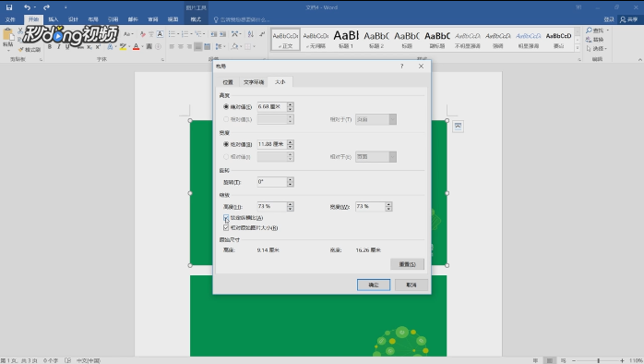Click the Find magnifier icon
This screenshot has width=644, height=364.
589,30
